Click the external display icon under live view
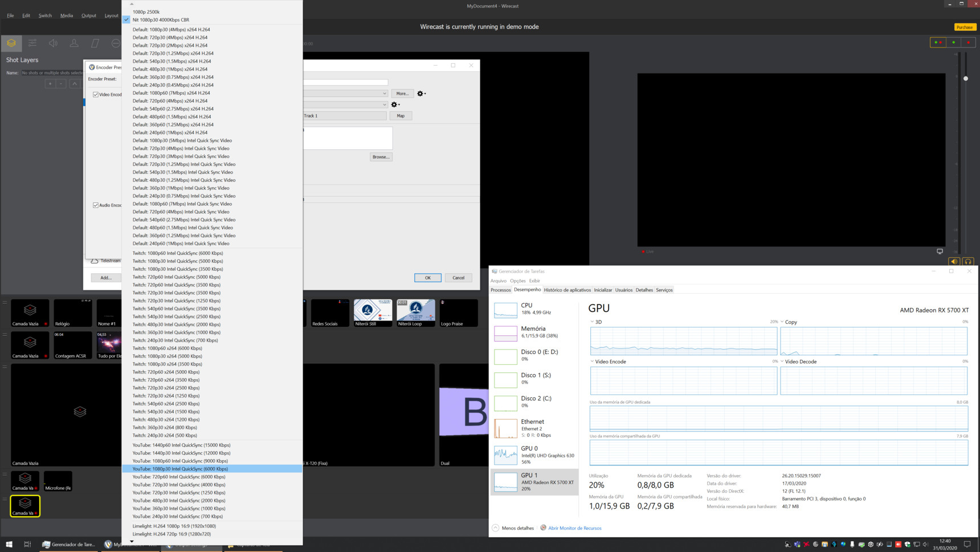Image resolution: width=980 pixels, height=552 pixels. click(x=940, y=251)
